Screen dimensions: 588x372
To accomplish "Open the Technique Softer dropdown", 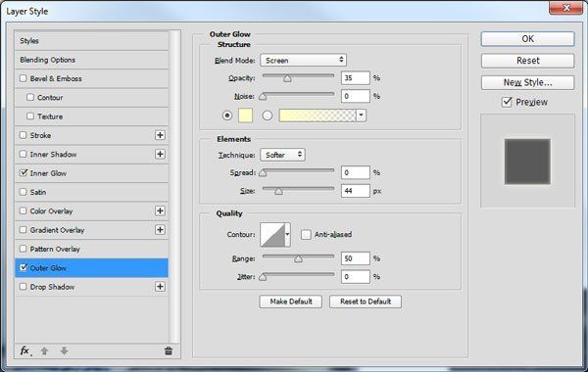I will [282, 155].
